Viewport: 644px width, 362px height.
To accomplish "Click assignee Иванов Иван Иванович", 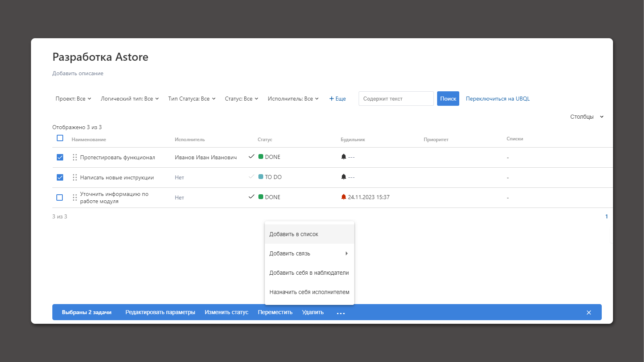I will [206, 157].
